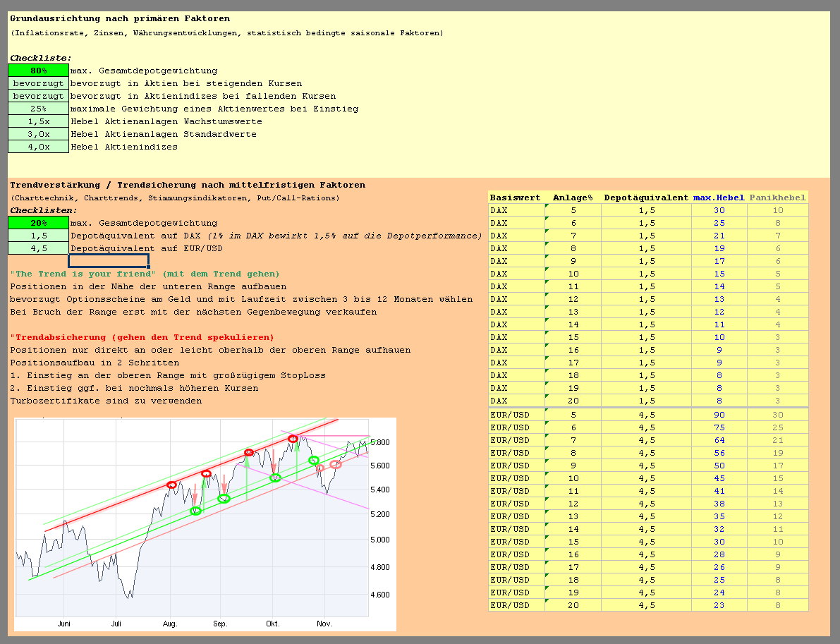Select the Basiswert column header
This screenshot has height=644, width=840.
coord(513,197)
